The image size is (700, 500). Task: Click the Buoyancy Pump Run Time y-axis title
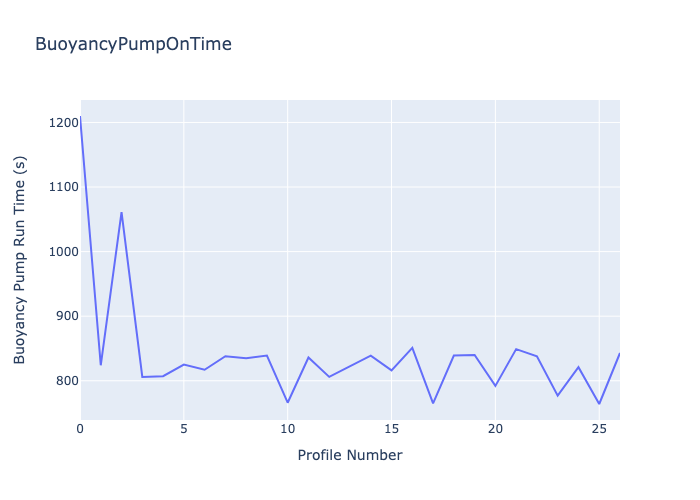[20, 259]
